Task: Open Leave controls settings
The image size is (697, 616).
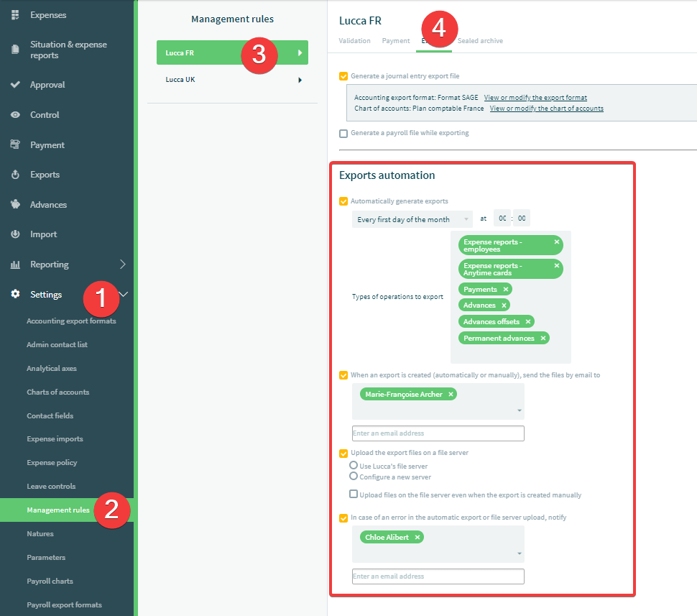Action: [51, 487]
